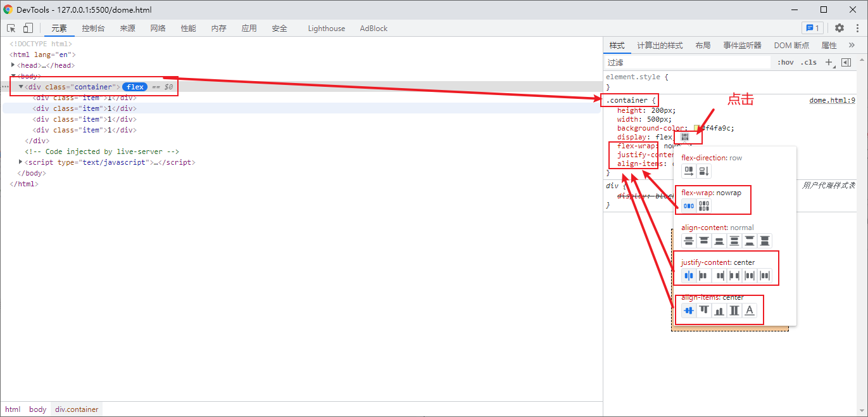Switch to the 控制台 tab
The width and height of the screenshot is (868, 417).
point(93,28)
